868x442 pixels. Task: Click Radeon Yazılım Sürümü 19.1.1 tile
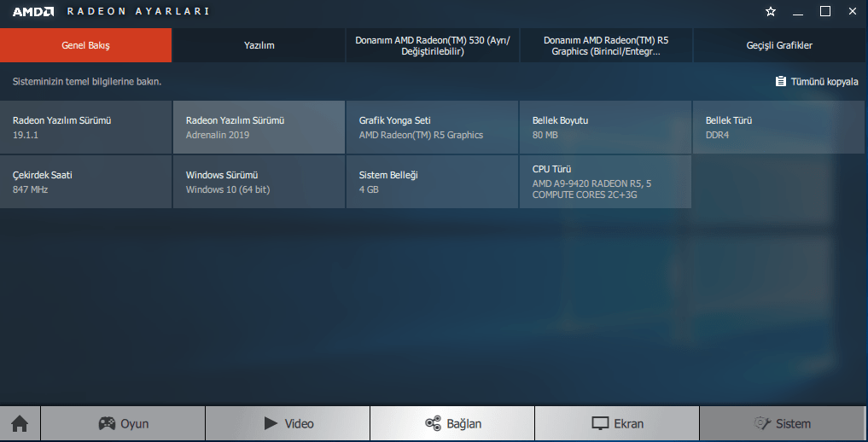(86, 127)
